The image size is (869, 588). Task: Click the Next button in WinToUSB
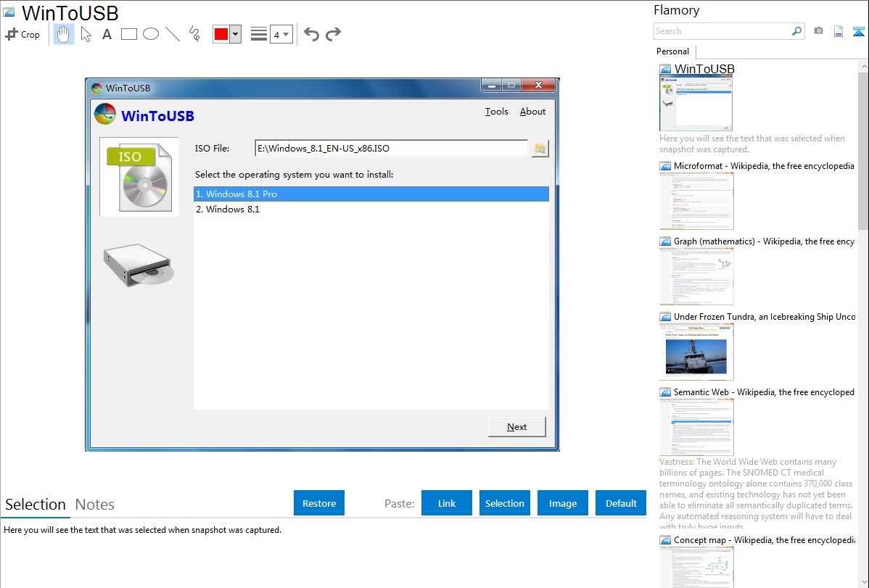point(517,427)
